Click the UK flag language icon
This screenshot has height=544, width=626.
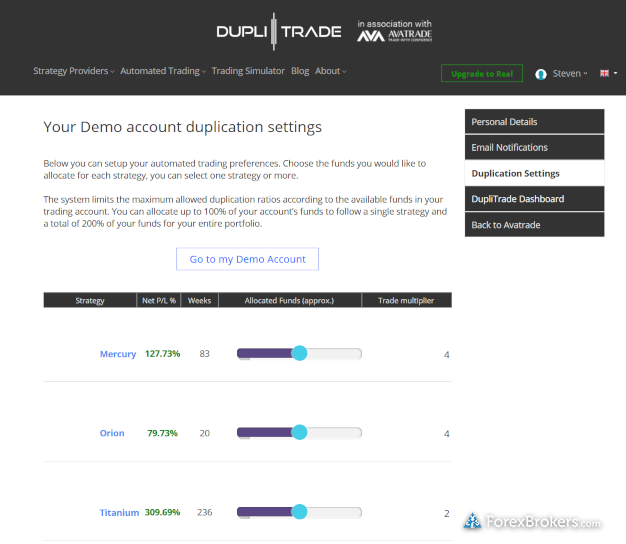[x=604, y=73]
